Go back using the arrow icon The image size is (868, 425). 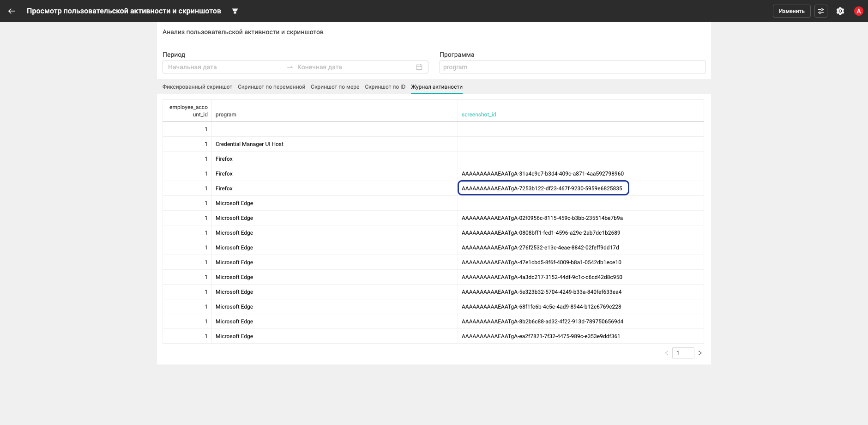12,11
